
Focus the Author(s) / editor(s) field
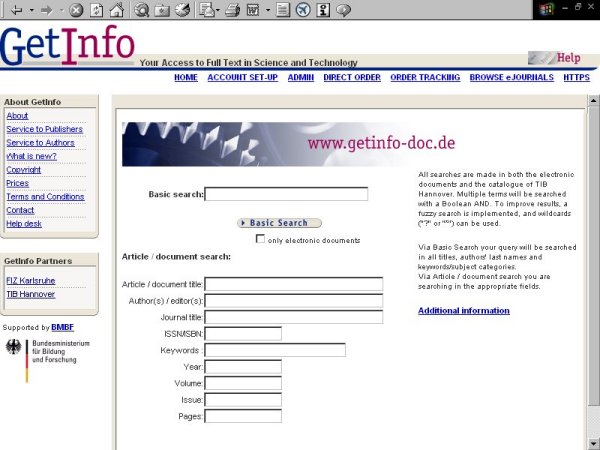[293, 301]
